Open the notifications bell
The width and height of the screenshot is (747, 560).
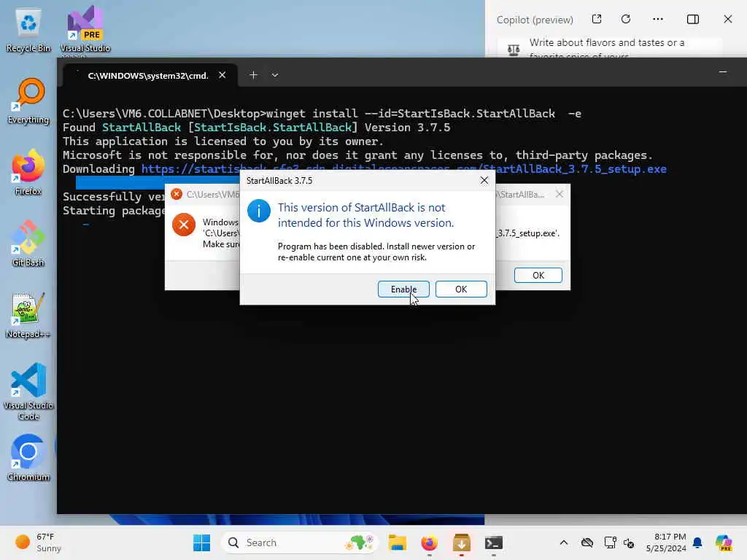[x=697, y=542]
